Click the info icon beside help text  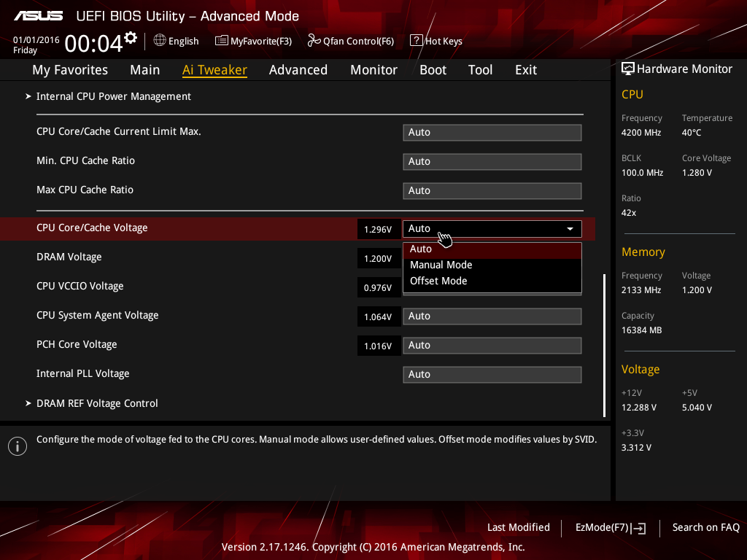(x=18, y=446)
